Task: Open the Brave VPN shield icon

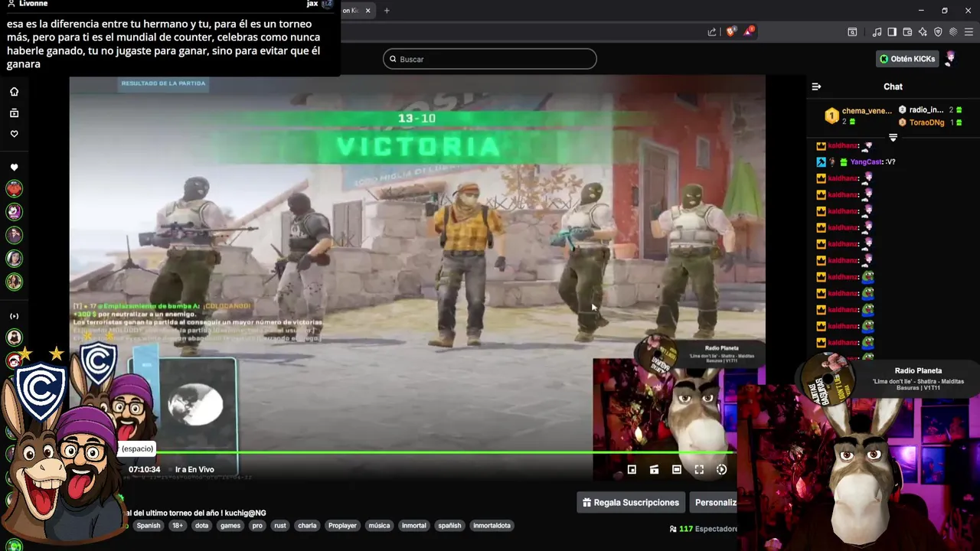Action: 938,32
